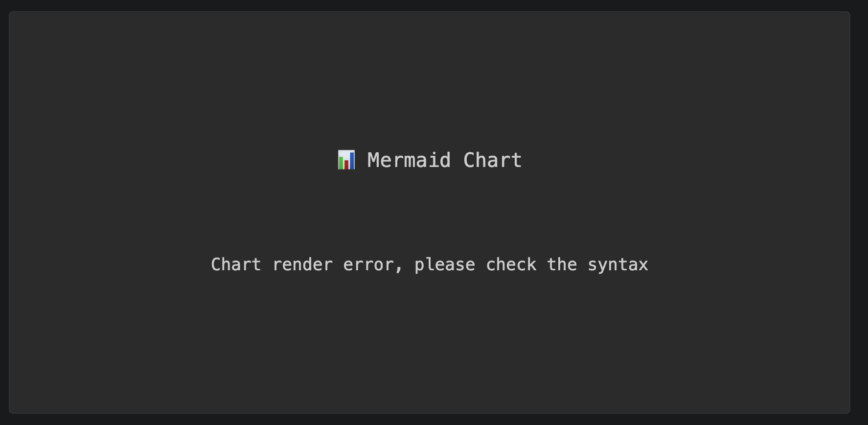Click the gap between the title and error message
The height and width of the screenshot is (425, 868).
point(430,213)
